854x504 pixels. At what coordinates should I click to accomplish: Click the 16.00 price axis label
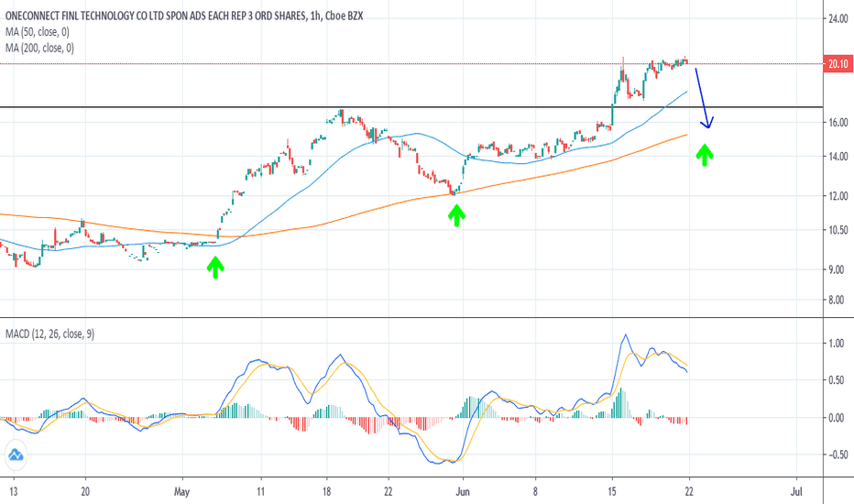pos(838,123)
